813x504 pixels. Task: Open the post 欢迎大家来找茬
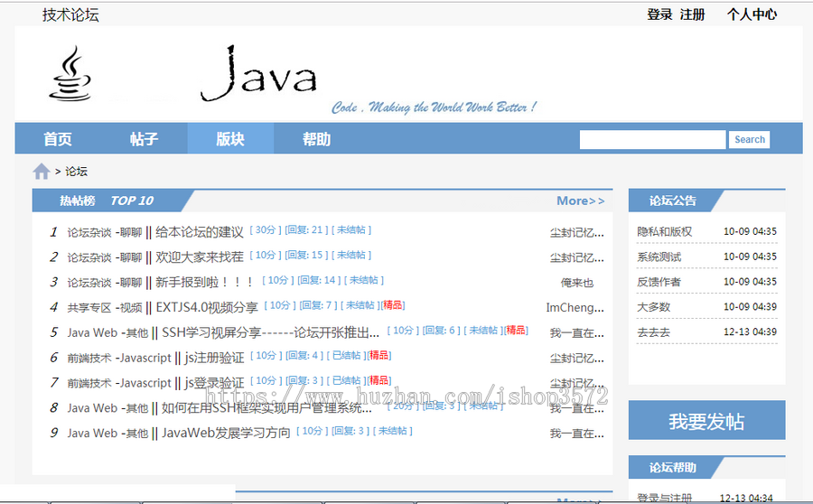200,257
